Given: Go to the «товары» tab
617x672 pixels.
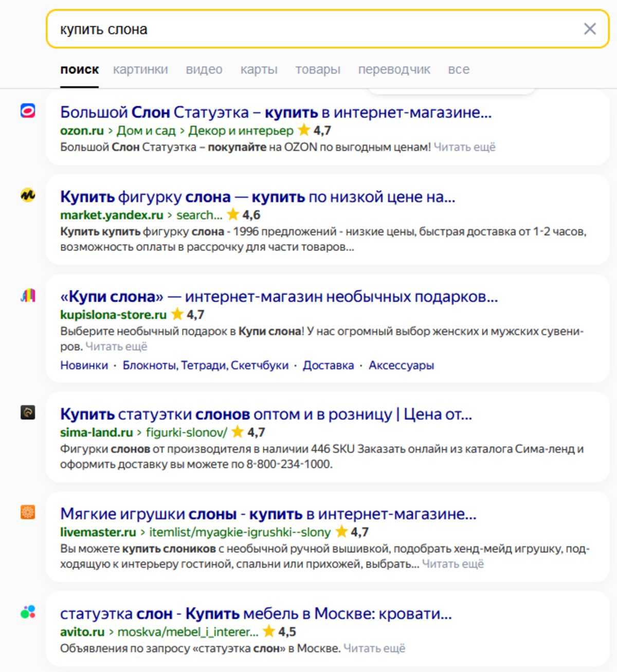Looking at the screenshot, I should (x=318, y=69).
